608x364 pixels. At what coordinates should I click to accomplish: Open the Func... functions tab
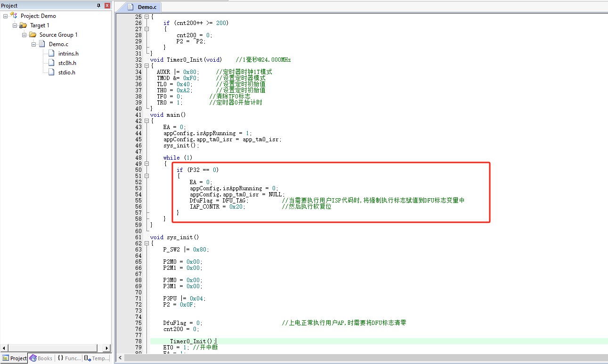coord(69,358)
